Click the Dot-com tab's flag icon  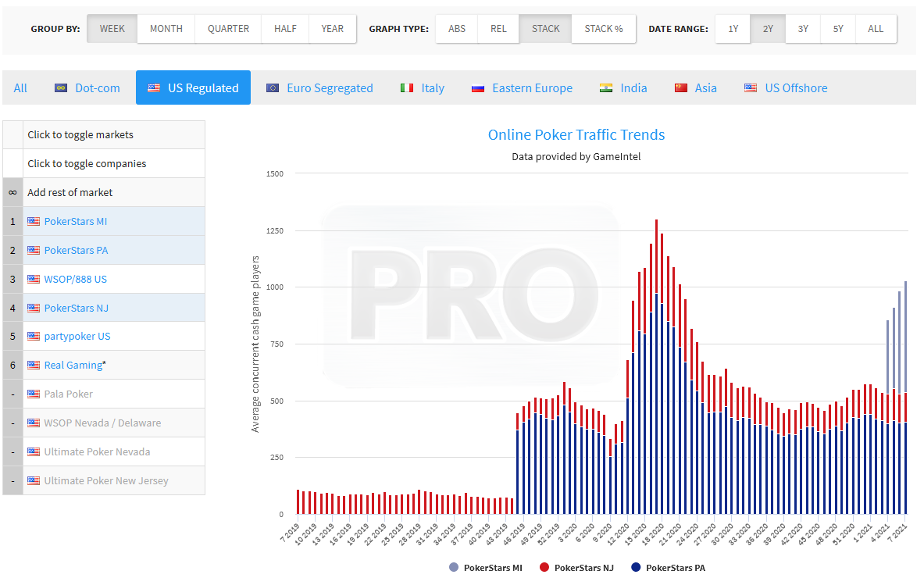pos(61,87)
